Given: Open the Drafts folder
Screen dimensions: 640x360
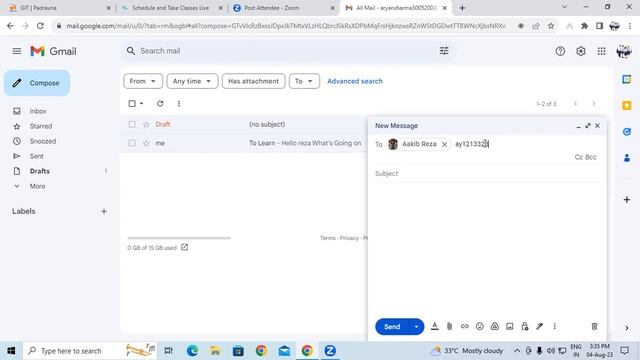Looking at the screenshot, I should tap(40, 171).
